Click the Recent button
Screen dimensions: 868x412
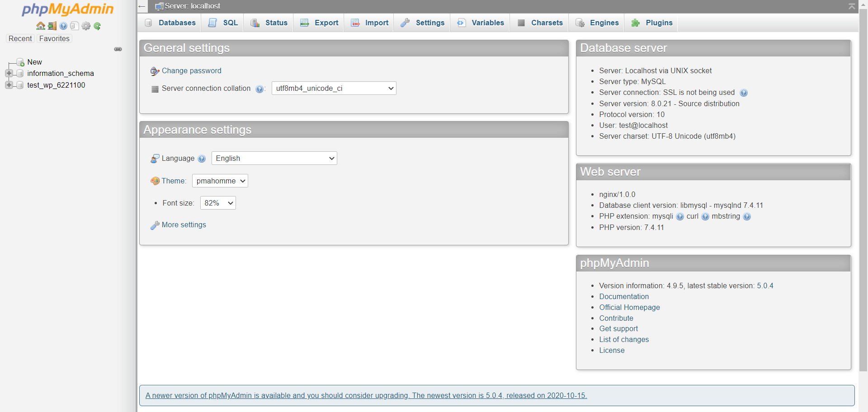click(x=20, y=38)
